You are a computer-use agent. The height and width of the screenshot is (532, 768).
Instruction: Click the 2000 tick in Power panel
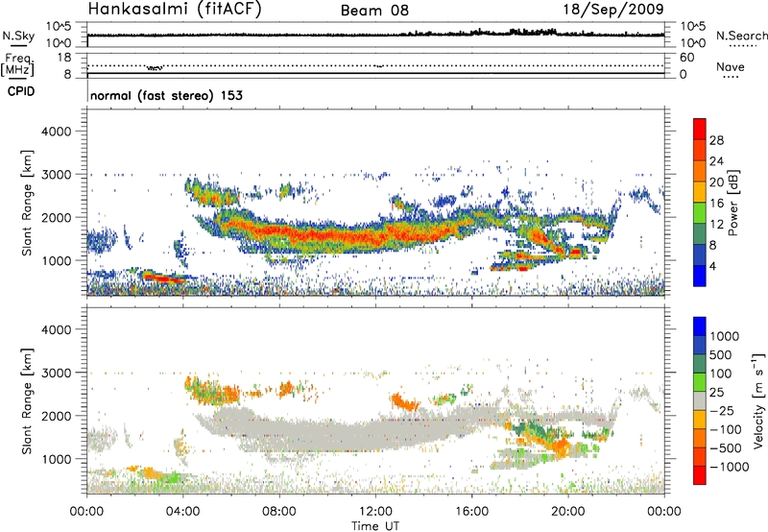coord(57,217)
